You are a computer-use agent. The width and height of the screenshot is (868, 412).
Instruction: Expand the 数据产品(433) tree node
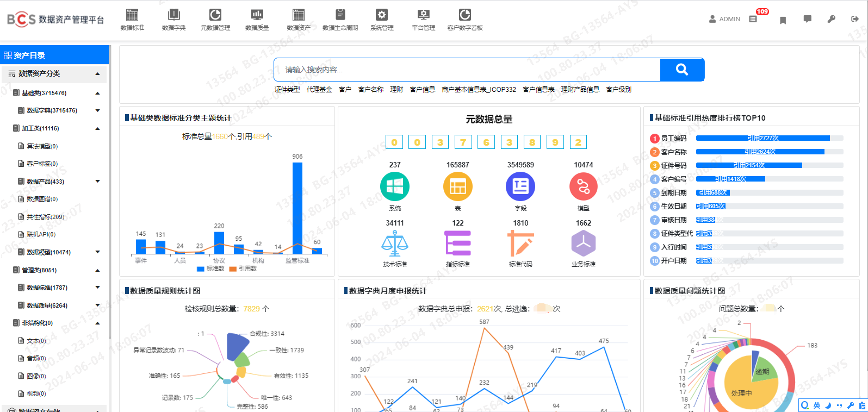(98, 182)
